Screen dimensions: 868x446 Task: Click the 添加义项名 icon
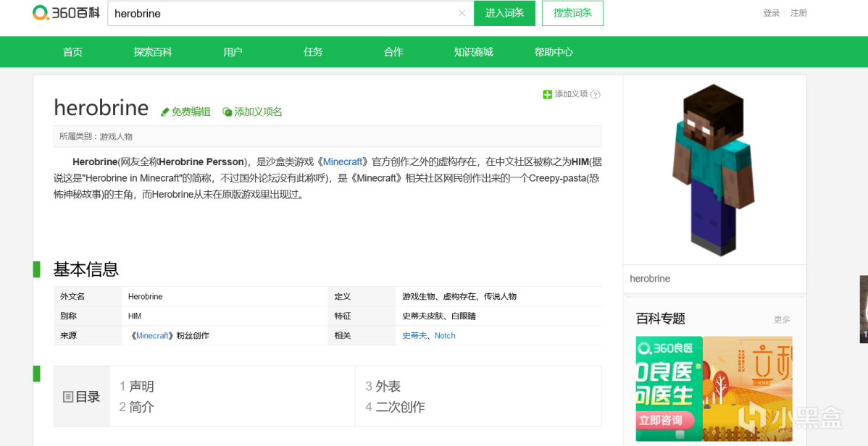[227, 112]
